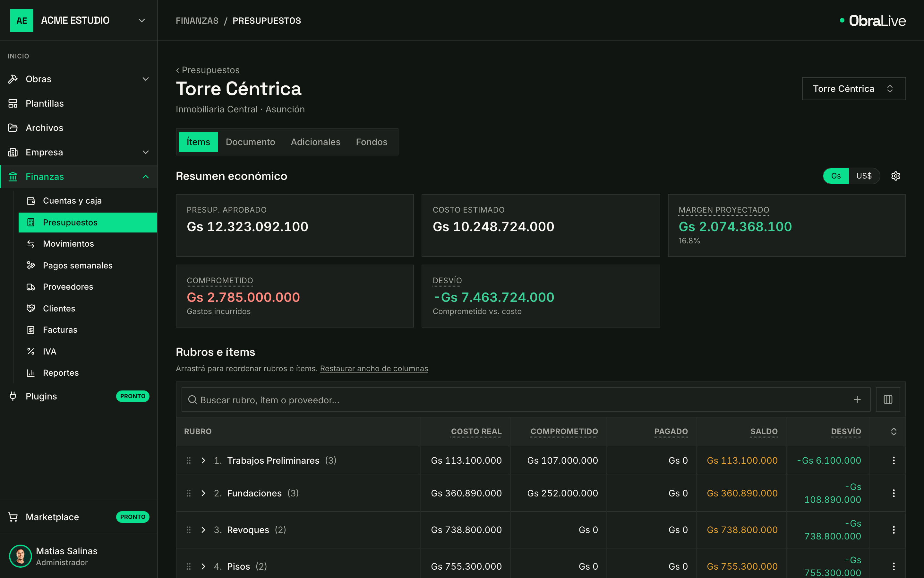Open Archivos in the sidebar
Viewport: 924px width, 578px height.
click(79, 128)
